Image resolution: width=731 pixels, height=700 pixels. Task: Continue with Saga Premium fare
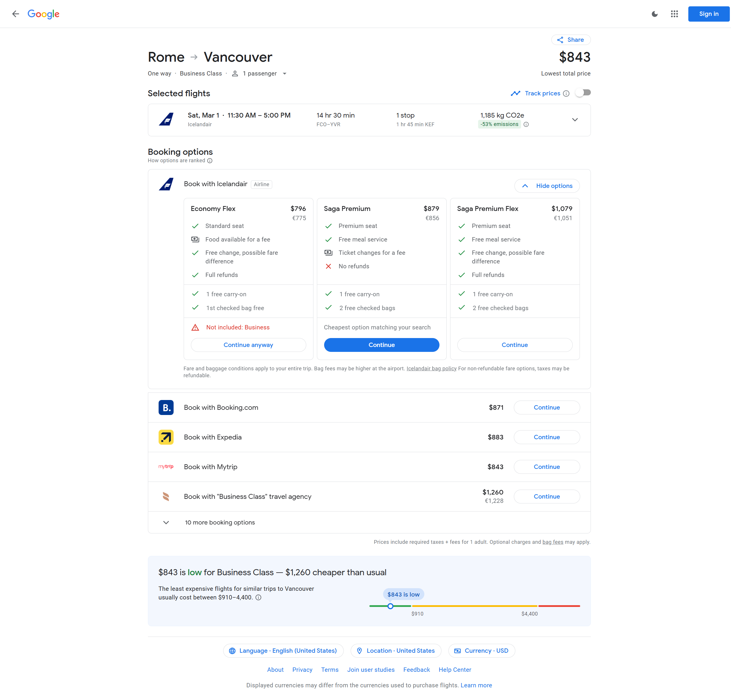pos(381,345)
